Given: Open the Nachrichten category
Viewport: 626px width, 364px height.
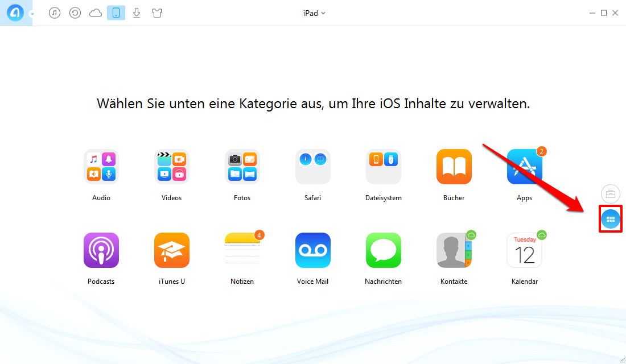Looking at the screenshot, I should coord(383,250).
